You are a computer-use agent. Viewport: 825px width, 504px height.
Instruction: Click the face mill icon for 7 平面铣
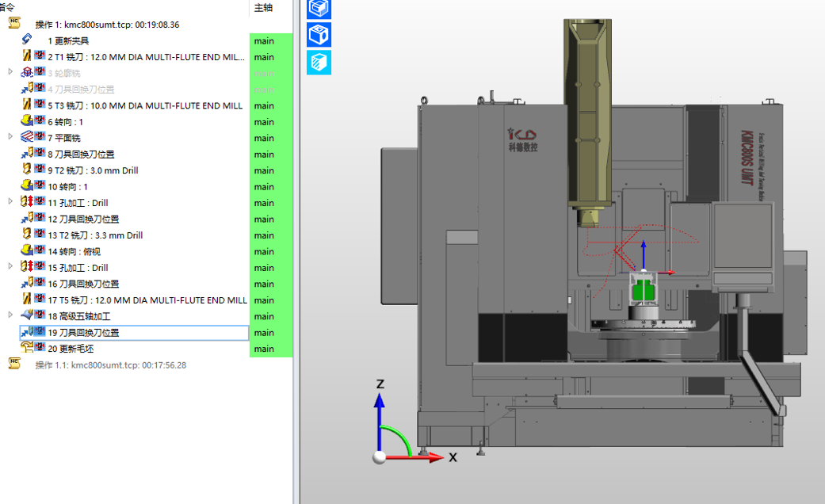pos(27,137)
